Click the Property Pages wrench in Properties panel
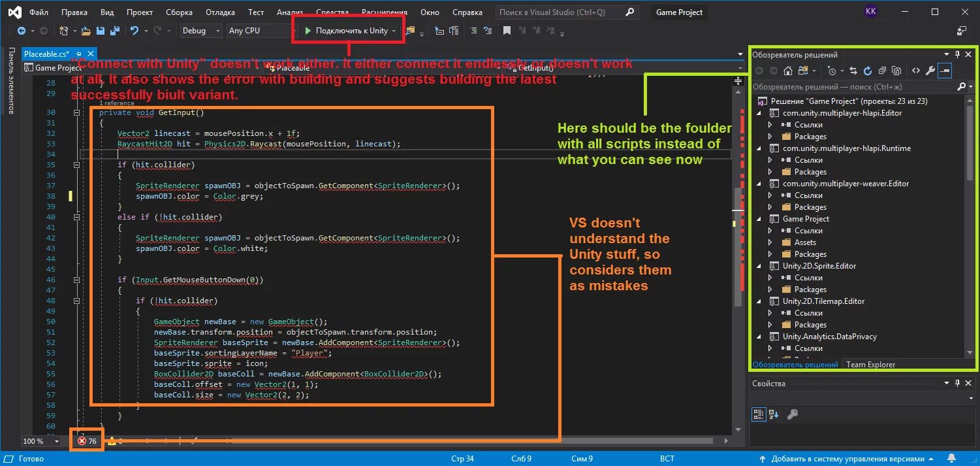 click(x=792, y=414)
